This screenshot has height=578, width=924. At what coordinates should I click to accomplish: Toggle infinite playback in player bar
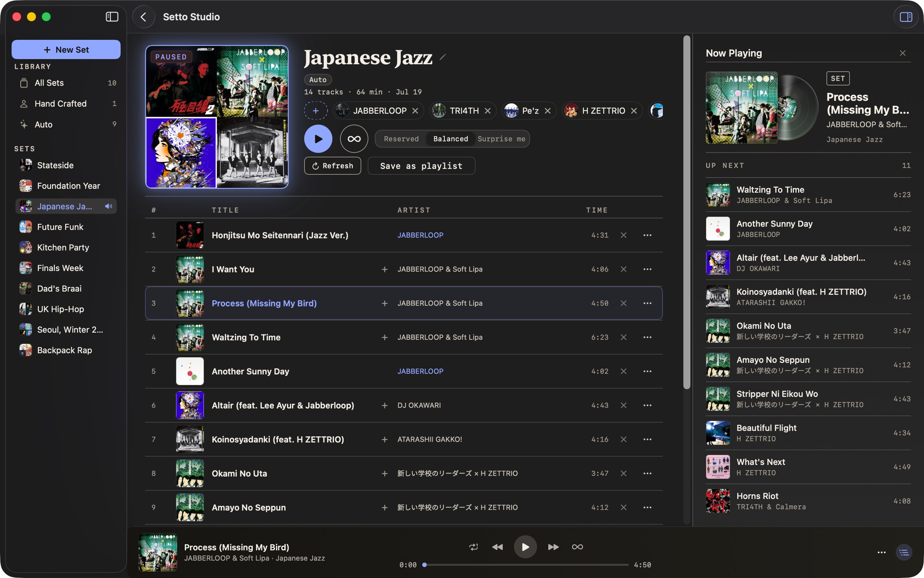pyautogui.click(x=577, y=547)
